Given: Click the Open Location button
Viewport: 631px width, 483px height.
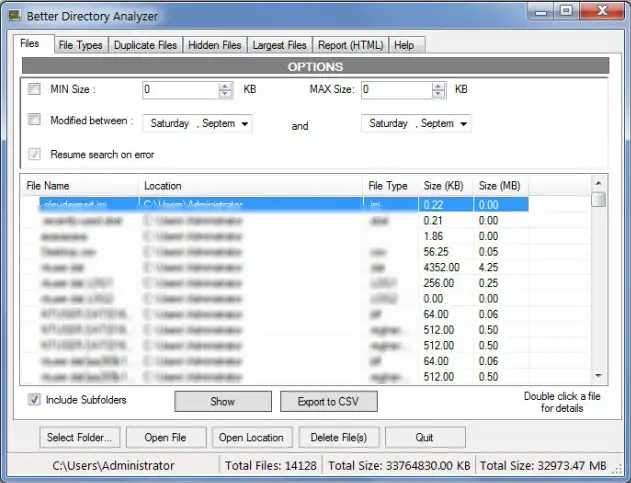Looking at the screenshot, I should point(252,438).
